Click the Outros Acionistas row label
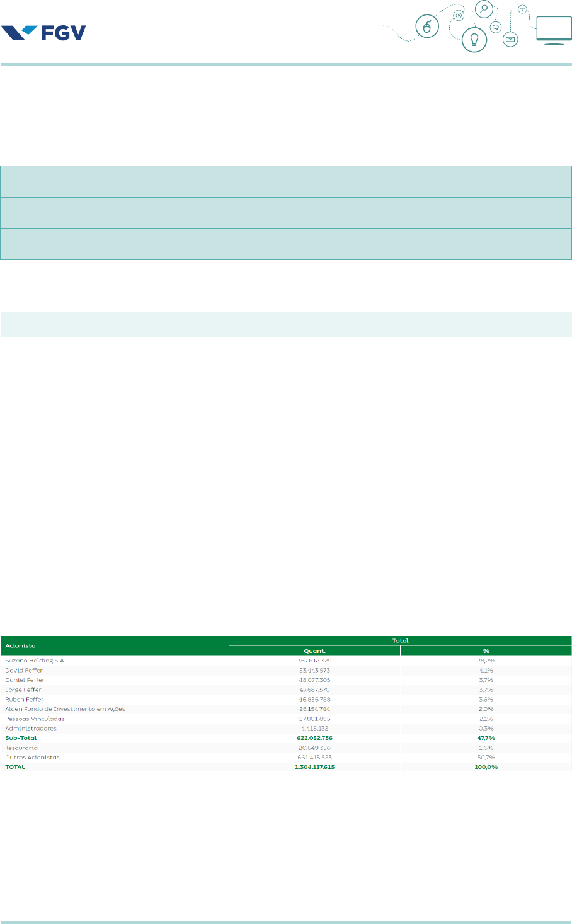Viewport: 572px width, 924px height. coord(32,757)
